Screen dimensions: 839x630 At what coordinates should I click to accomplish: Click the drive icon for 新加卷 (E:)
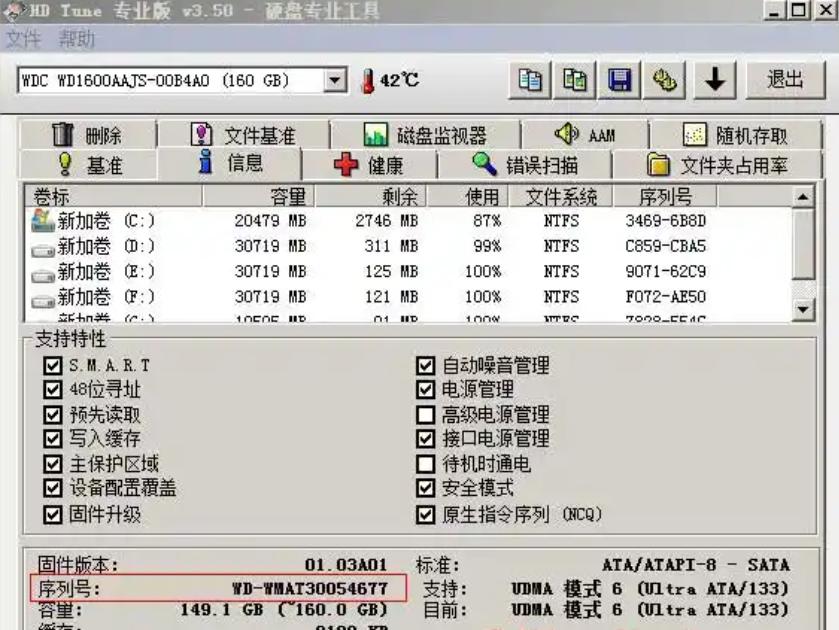(43, 275)
